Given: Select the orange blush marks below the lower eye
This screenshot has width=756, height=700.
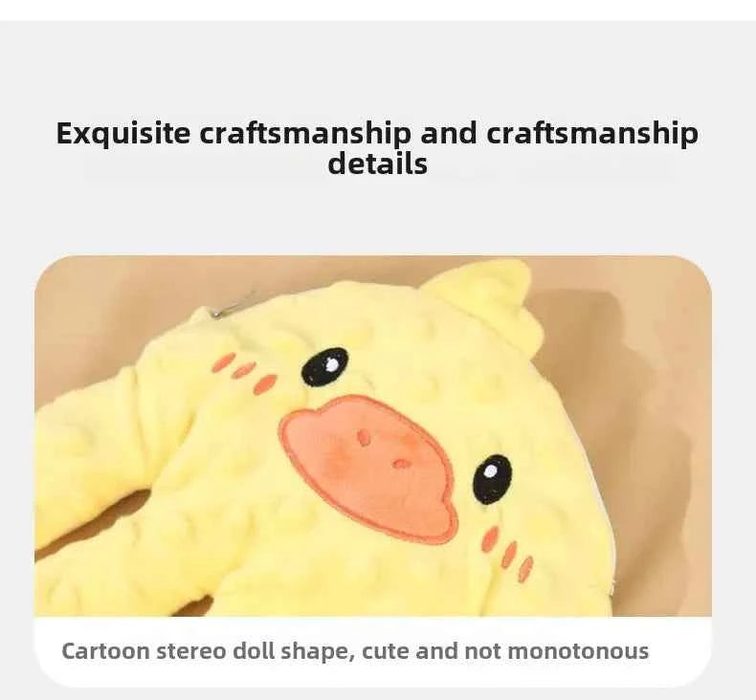Looking at the screenshot, I should tap(508, 553).
